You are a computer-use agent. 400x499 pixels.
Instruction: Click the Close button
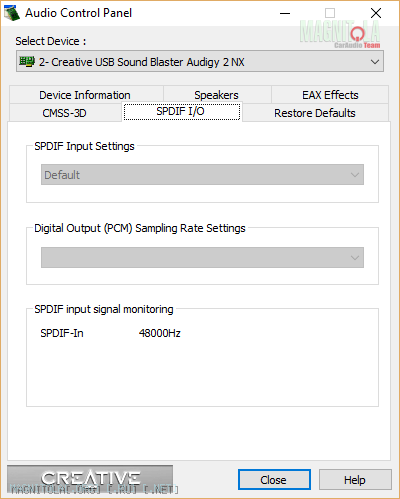(274, 480)
